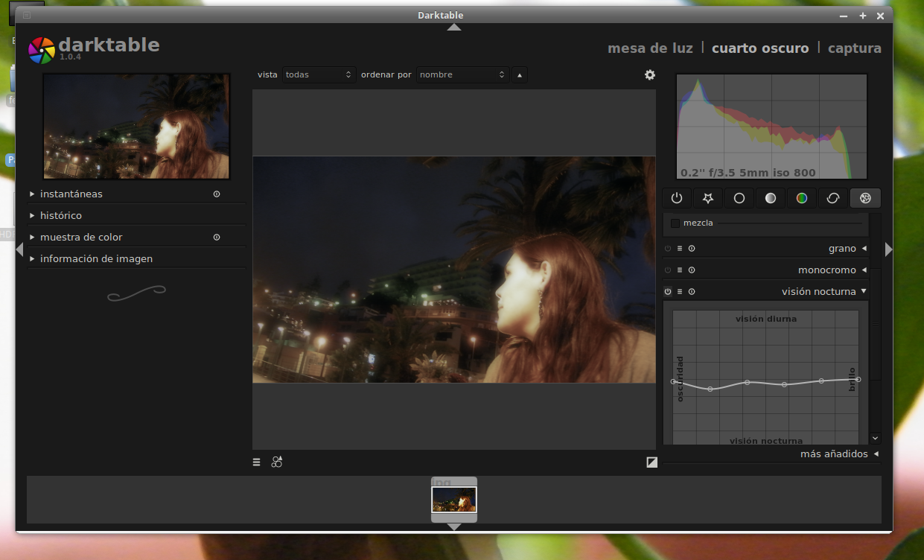Reset visión nocturna module parameters
Viewport: 924px width, 560px height.
pyautogui.click(x=692, y=292)
